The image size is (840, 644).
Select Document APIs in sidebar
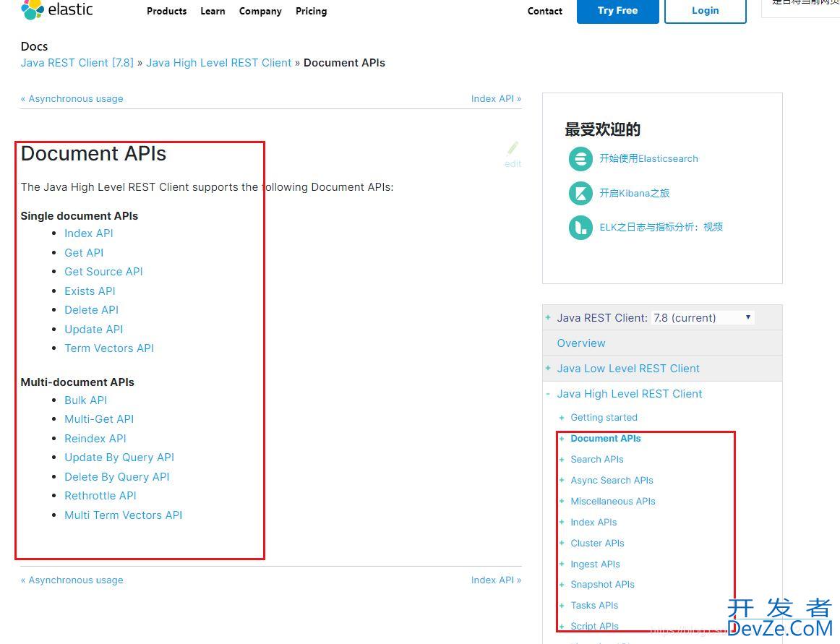(x=605, y=438)
